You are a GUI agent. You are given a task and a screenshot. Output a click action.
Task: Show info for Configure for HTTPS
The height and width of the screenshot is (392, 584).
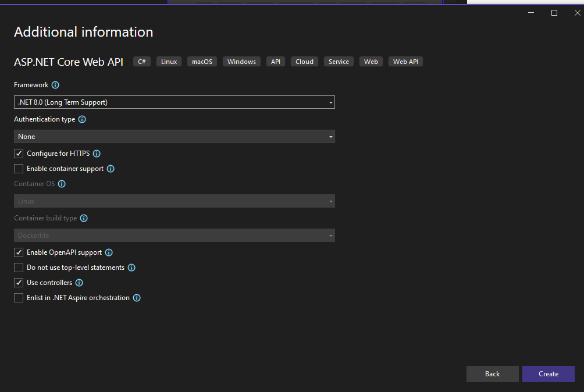(97, 154)
